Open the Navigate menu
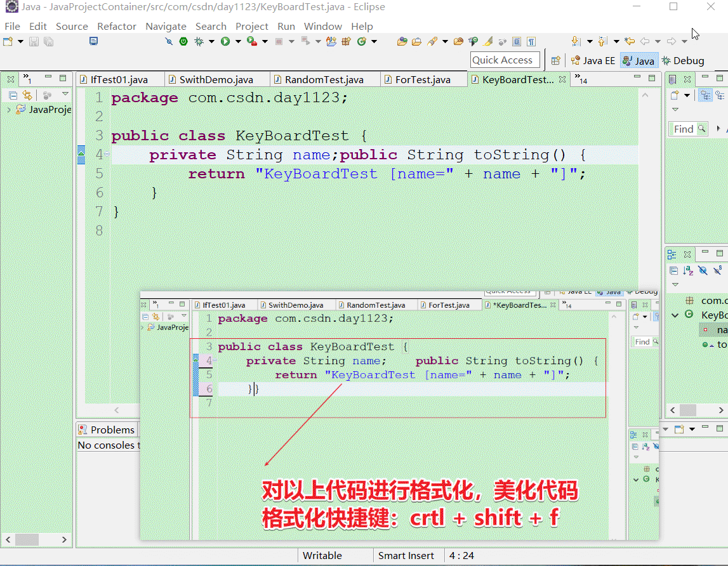 pyautogui.click(x=166, y=27)
